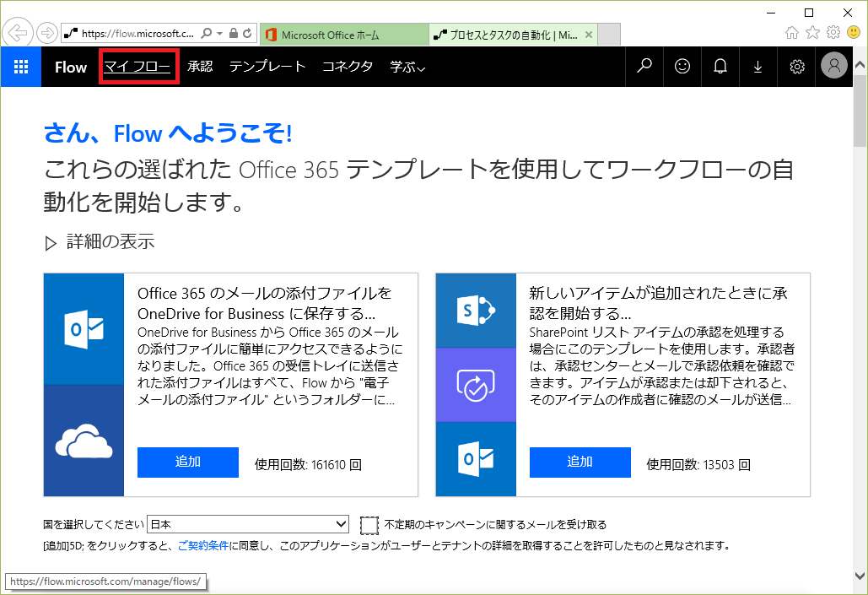The image size is (868, 595).
Task: Expand the 学ぶ menu
Action: pos(407,67)
